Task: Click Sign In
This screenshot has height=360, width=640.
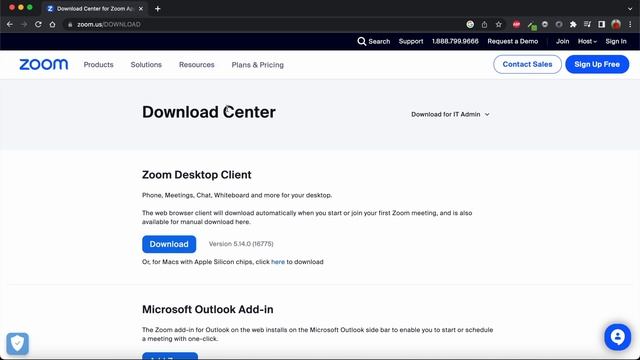Action: coord(616,41)
